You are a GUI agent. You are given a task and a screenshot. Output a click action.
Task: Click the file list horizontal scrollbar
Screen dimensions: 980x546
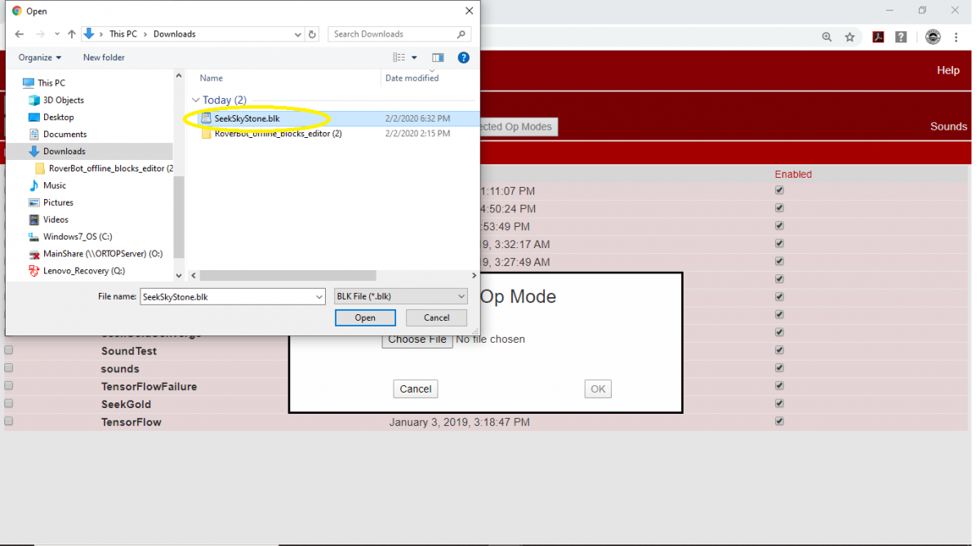coord(287,276)
